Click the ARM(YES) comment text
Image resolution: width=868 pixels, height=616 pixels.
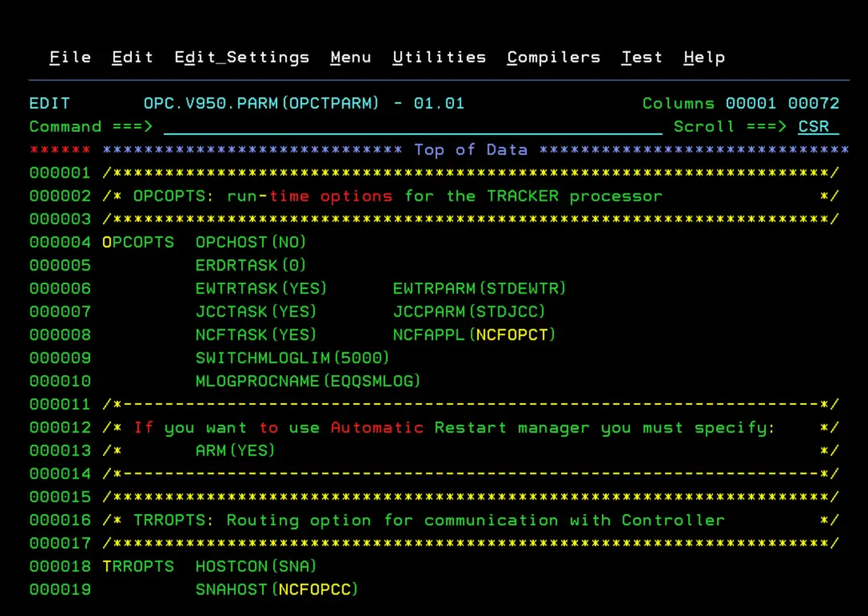[235, 451]
